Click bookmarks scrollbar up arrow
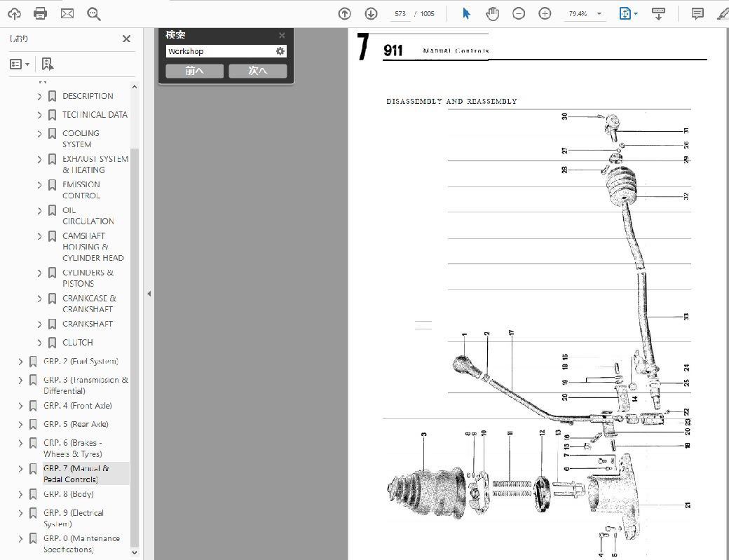729x560 pixels. [x=135, y=86]
